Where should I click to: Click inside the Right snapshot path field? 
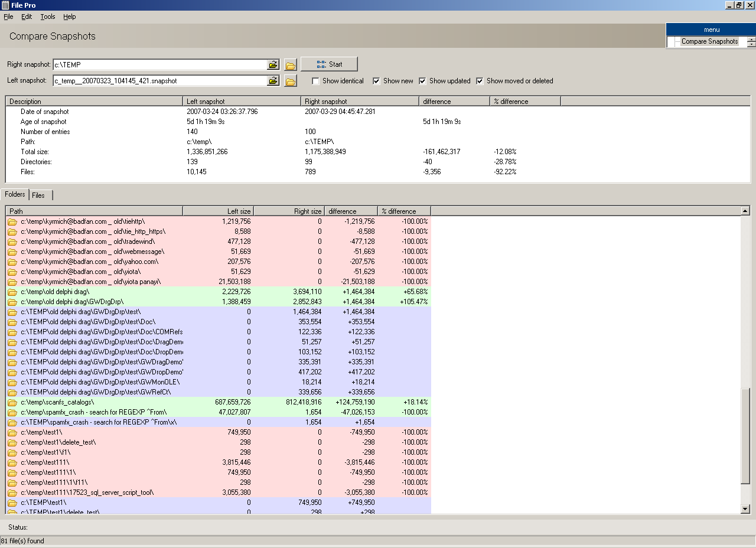click(159, 64)
